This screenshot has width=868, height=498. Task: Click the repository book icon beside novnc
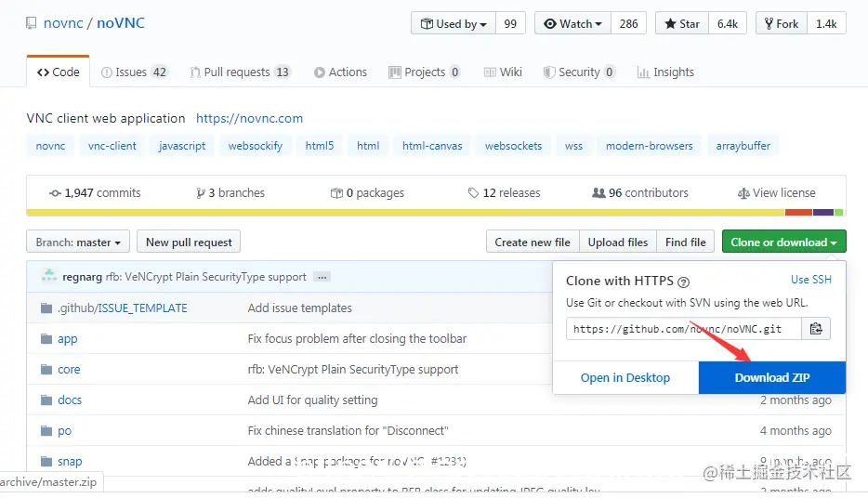tap(31, 23)
